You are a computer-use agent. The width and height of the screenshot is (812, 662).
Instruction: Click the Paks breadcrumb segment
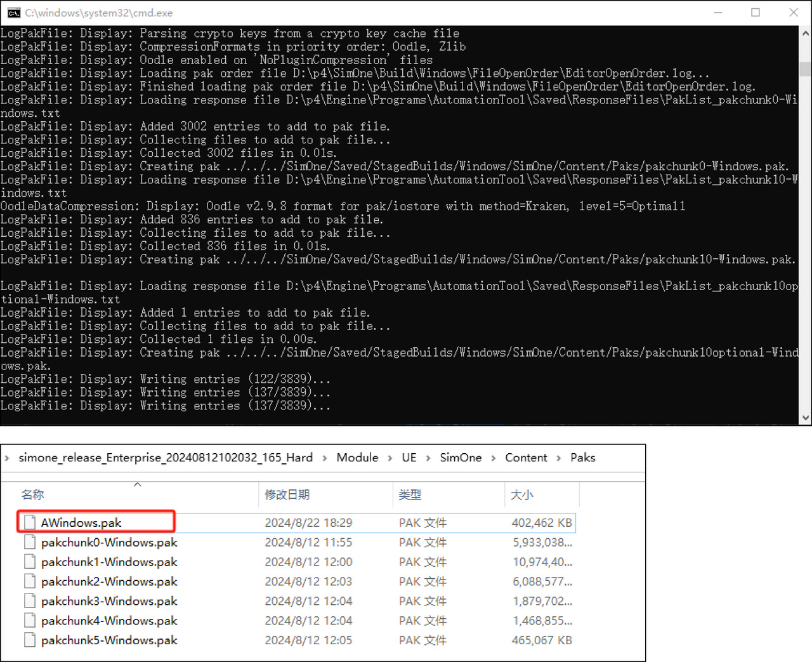pos(582,458)
